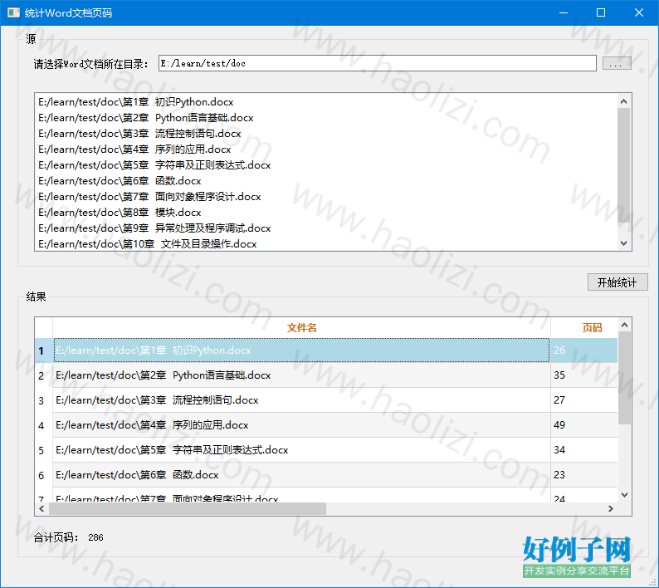Click the source list scroll-down arrow
This screenshot has width=659, height=588.
coord(624,243)
